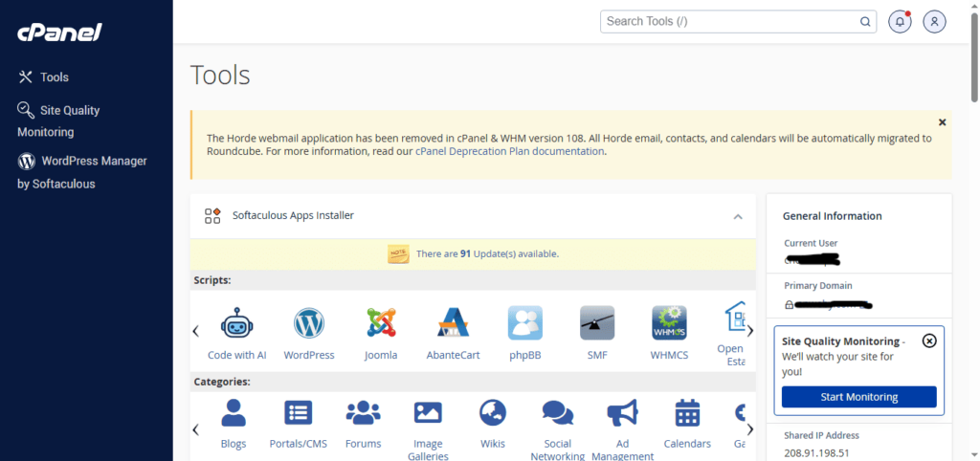Open the Image Galleries category icon
The height and width of the screenshot is (461, 980).
pos(428,413)
